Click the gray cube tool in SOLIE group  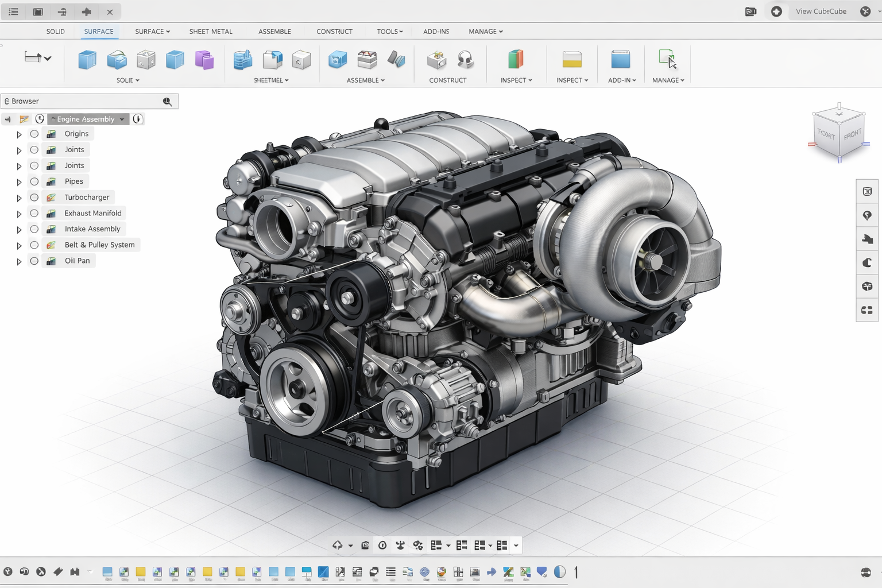click(x=146, y=59)
